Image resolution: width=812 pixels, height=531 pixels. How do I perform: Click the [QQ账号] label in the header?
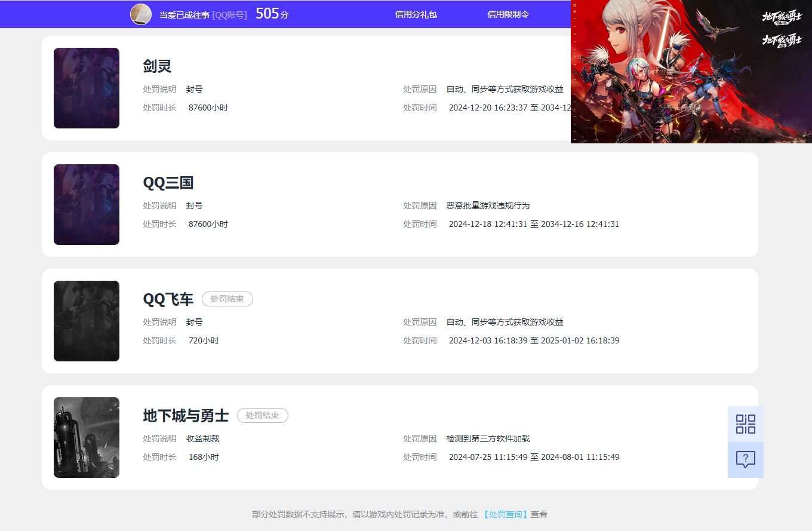point(229,15)
